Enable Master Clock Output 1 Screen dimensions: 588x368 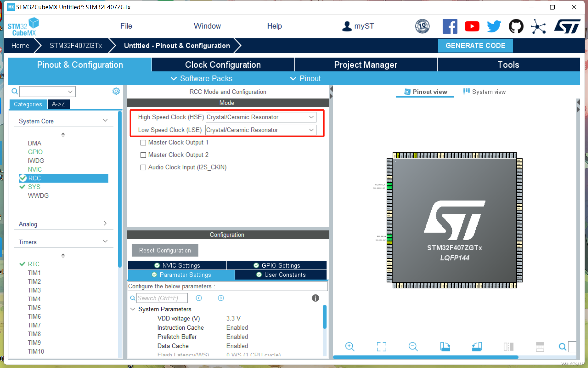(143, 142)
